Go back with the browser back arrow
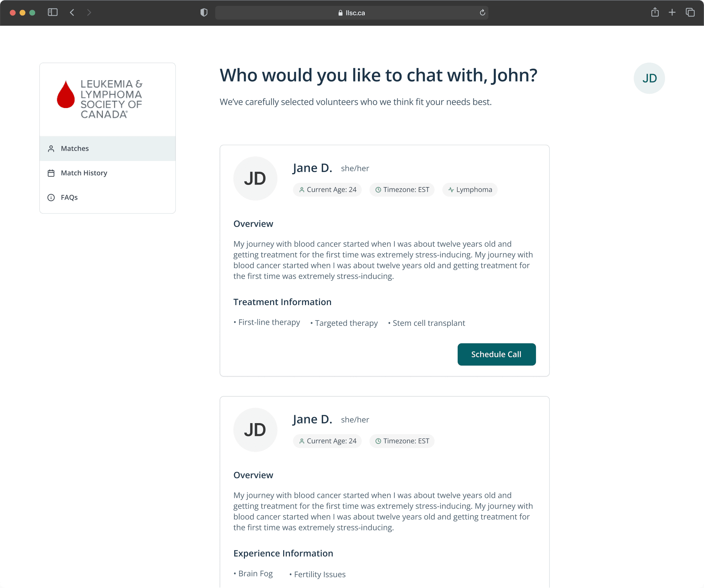Image resolution: width=704 pixels, height=588 pixels. [x=72, y=13]
